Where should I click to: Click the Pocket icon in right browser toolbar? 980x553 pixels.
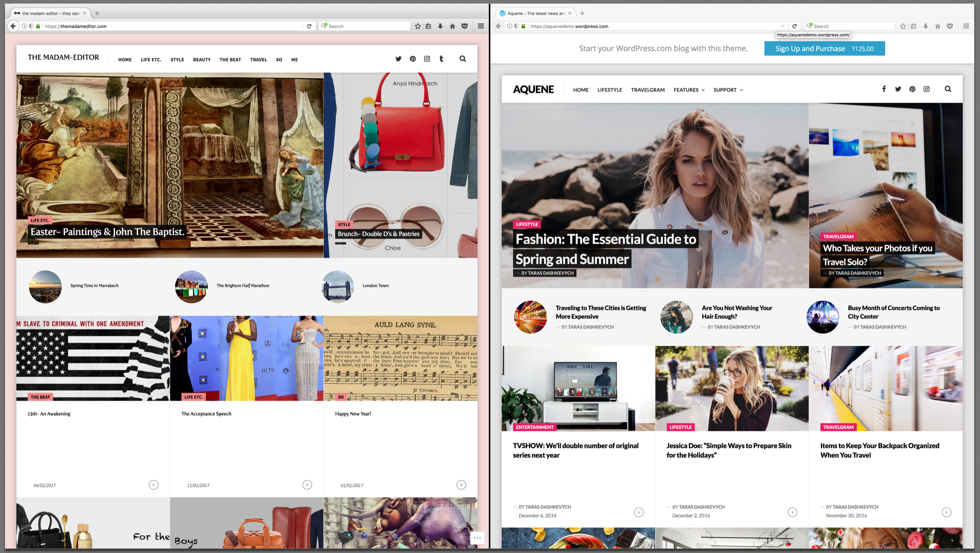(950, 26)
